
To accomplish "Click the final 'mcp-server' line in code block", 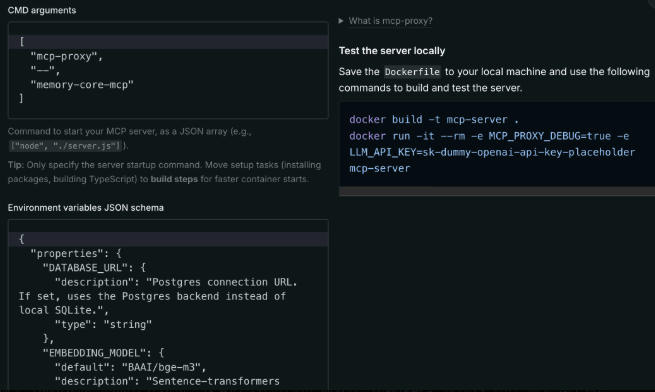I will tap(380, 168).
